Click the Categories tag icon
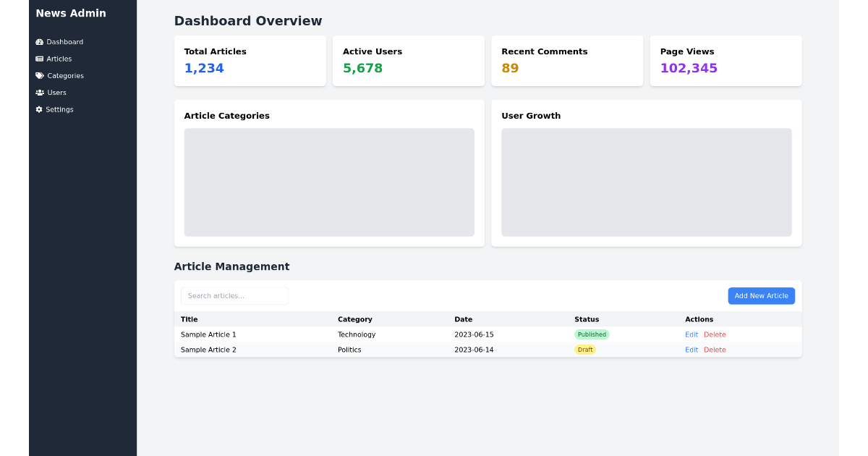 click(38, 75)
